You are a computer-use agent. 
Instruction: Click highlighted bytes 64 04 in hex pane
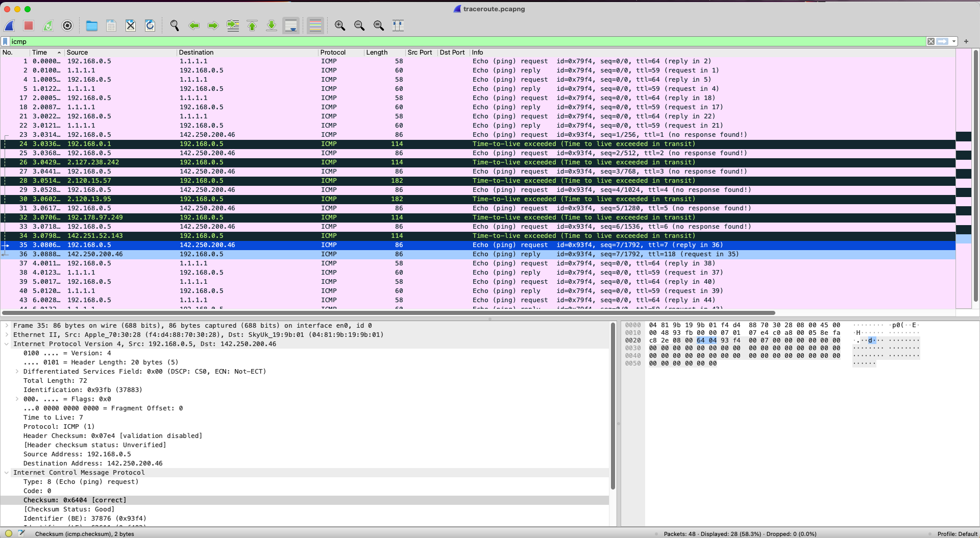[x=706, y=340]
